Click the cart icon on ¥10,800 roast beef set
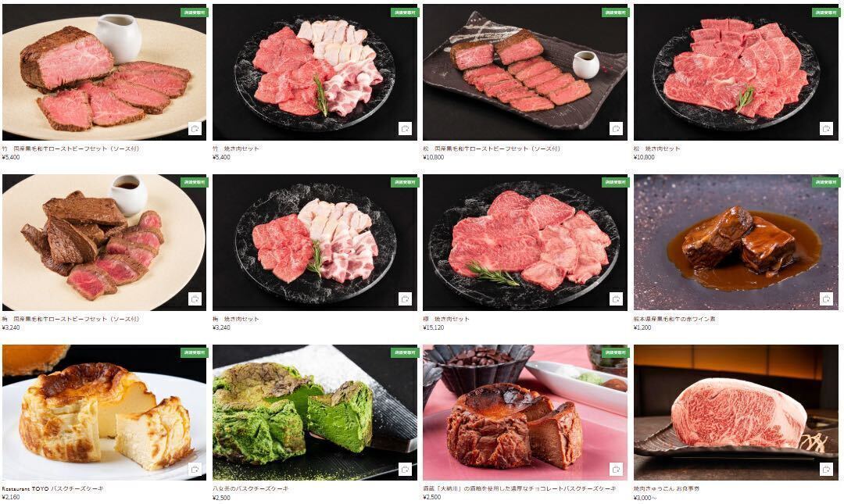This screenshot has height=504, width=844. [616, 129]
